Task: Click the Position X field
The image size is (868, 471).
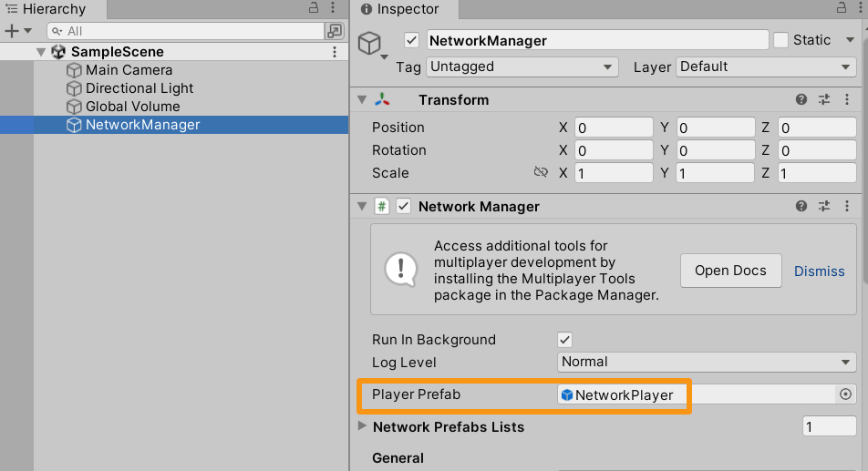Action: (x=614, y=128)
